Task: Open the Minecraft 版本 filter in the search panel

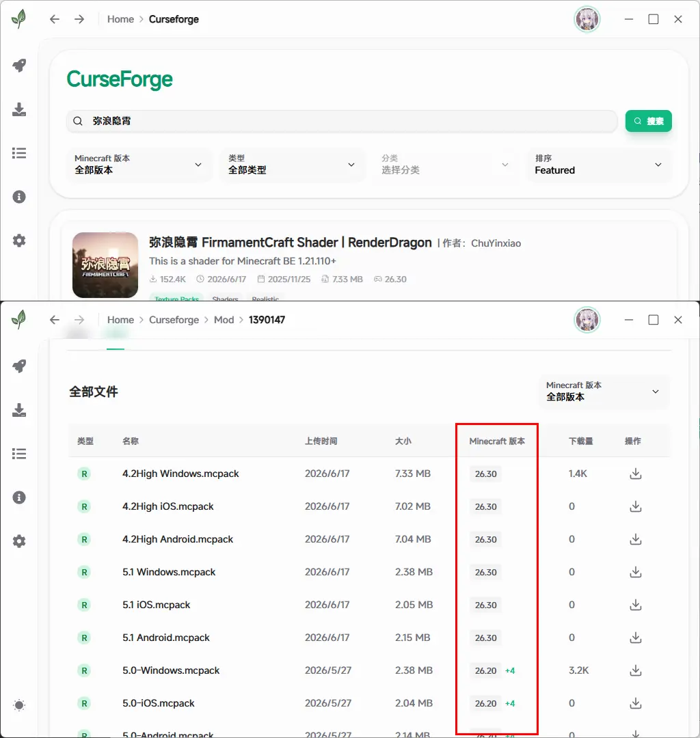Action: click(x=138, y=165)
